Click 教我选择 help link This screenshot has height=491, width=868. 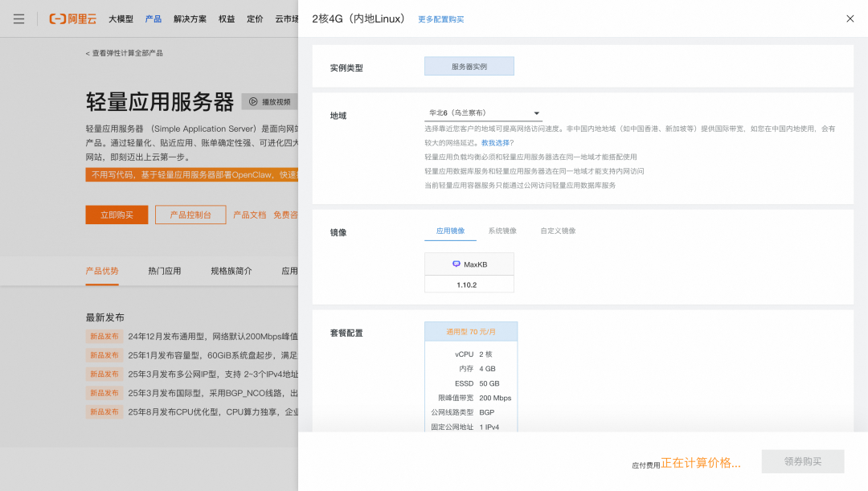coord(495,143)
